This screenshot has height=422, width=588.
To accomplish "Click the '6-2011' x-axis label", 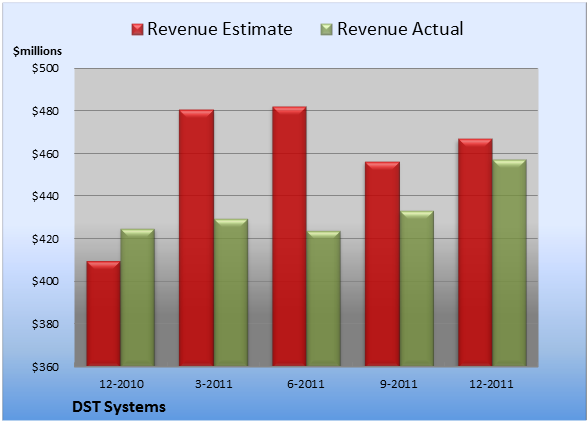I will point(306,384).
